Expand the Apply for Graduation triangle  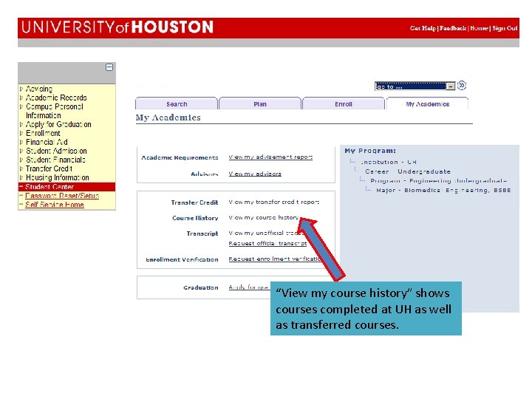(x=21, y=124)
